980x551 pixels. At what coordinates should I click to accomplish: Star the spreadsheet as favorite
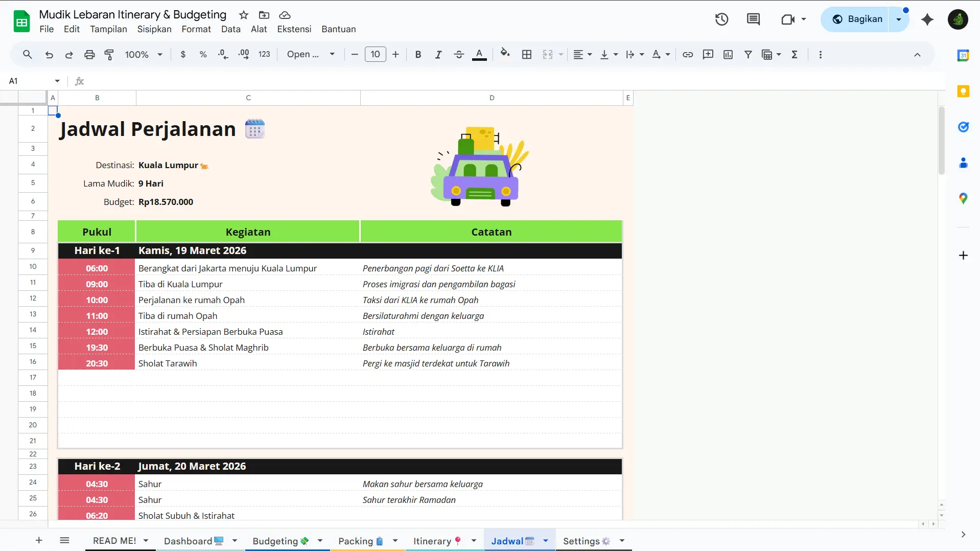click(243, 15)
